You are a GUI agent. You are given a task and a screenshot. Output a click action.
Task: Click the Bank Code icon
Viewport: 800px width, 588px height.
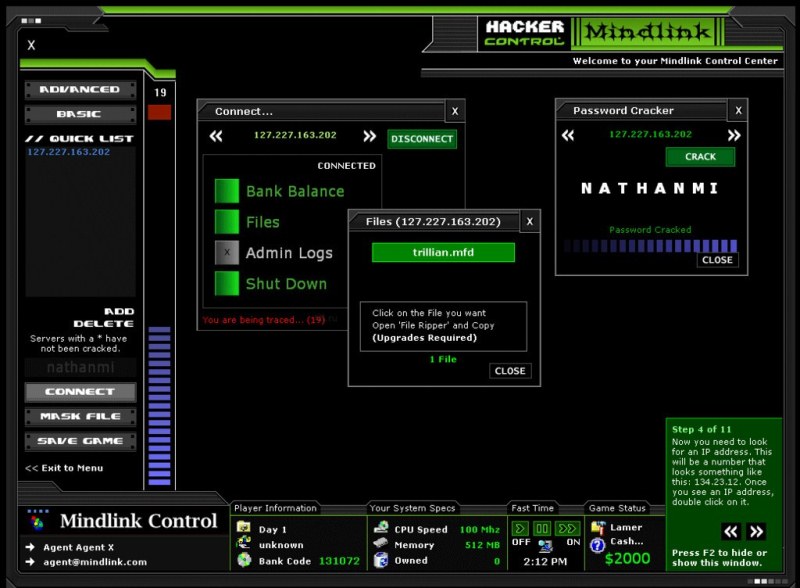(x=243, y=561)
